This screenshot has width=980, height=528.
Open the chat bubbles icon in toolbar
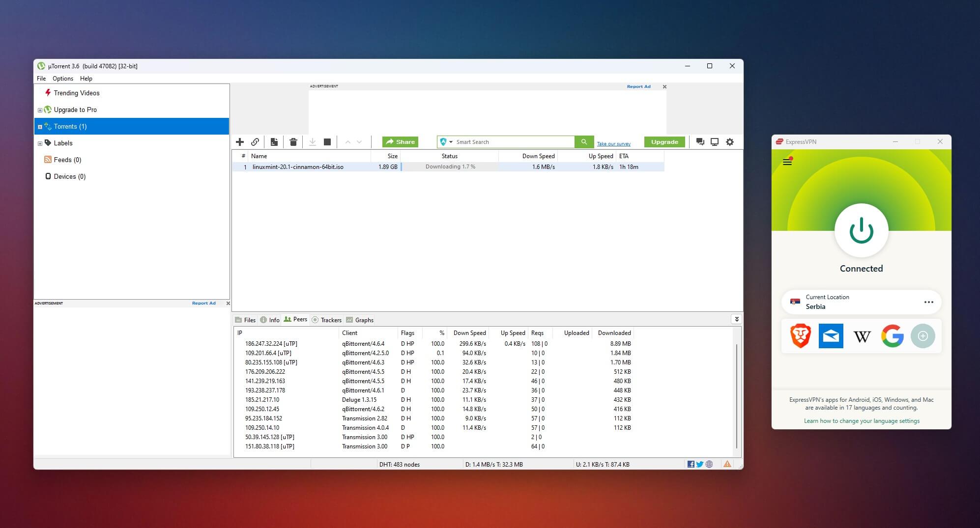point(700,142)
